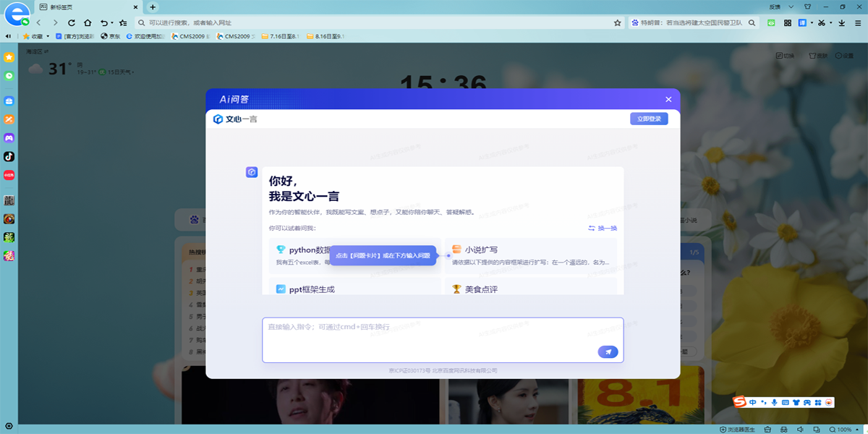Viewport: 868px width, 434px height.
Task: Toggle the speaker icon in the status bar
Action: click(x=801, y=429)
